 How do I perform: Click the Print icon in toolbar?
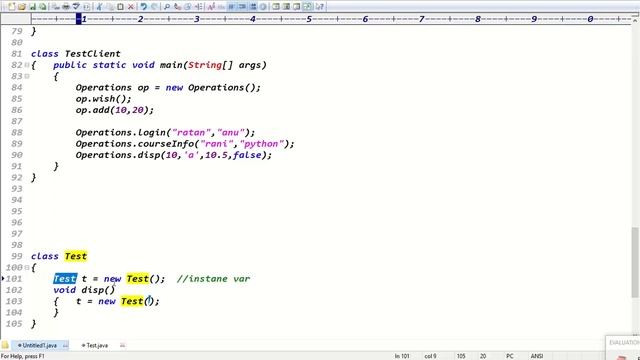(x=65, y=7)
